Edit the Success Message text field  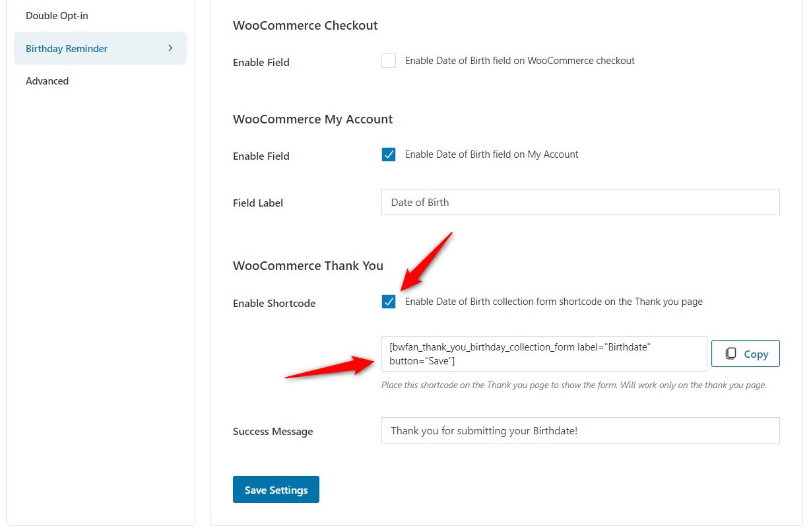tap(580, 431)
